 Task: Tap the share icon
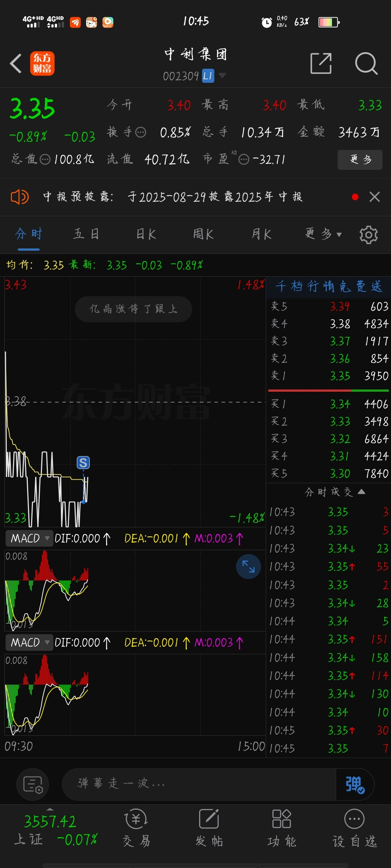[x=321, y=63]
